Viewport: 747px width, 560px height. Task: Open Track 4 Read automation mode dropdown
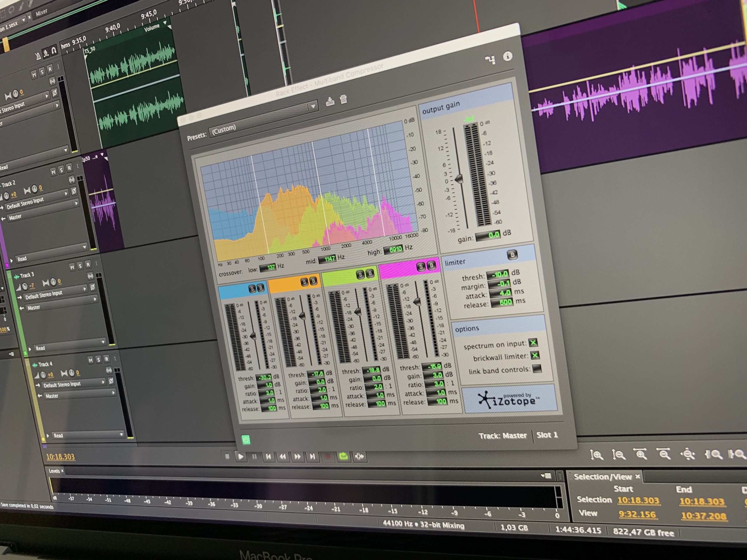tap(121, 434)
